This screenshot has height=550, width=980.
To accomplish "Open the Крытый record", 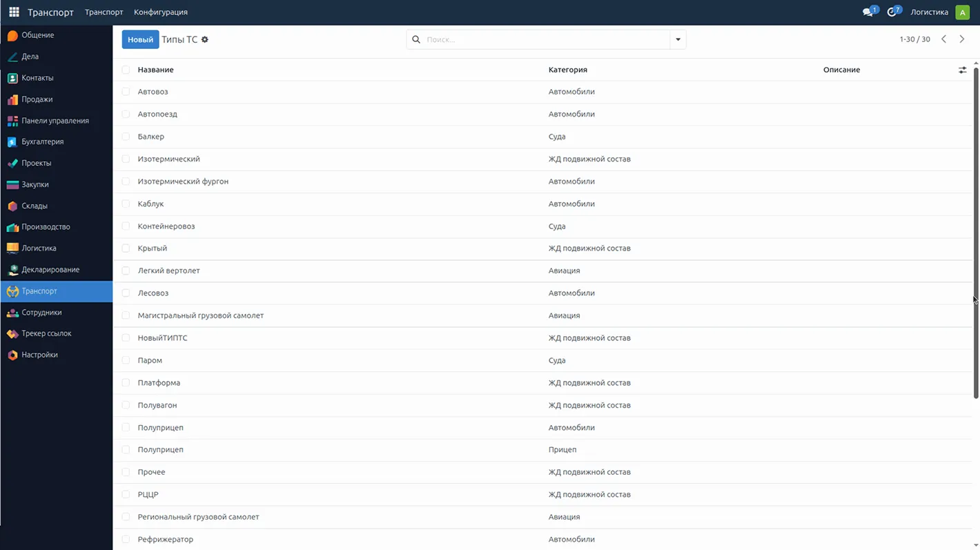I will (153, 248).
